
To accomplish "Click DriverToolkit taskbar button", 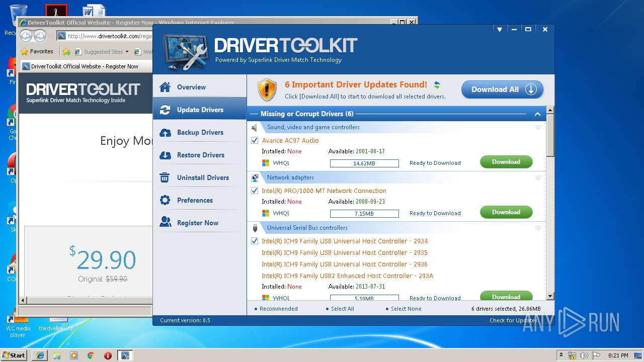I will tap(125, 355).
